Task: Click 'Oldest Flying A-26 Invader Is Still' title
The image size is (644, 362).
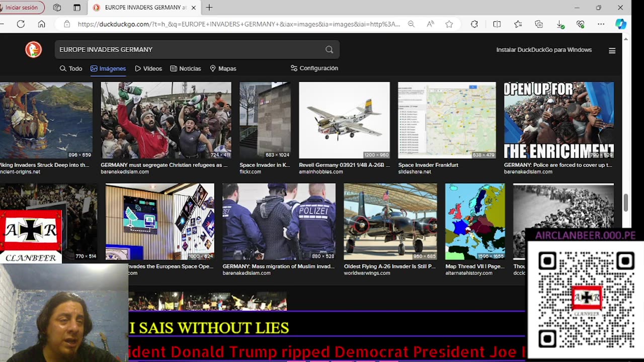Action: [390, 266]
